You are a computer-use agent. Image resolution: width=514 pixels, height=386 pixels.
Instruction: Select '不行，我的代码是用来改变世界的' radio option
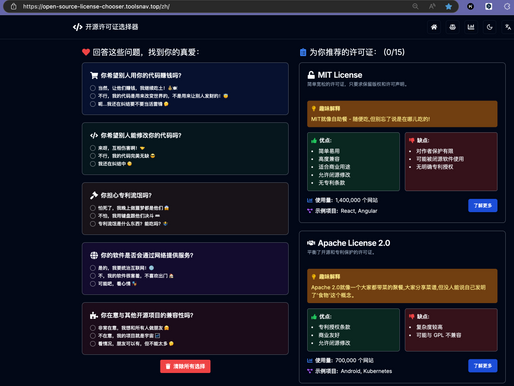[x=93, y=96]
